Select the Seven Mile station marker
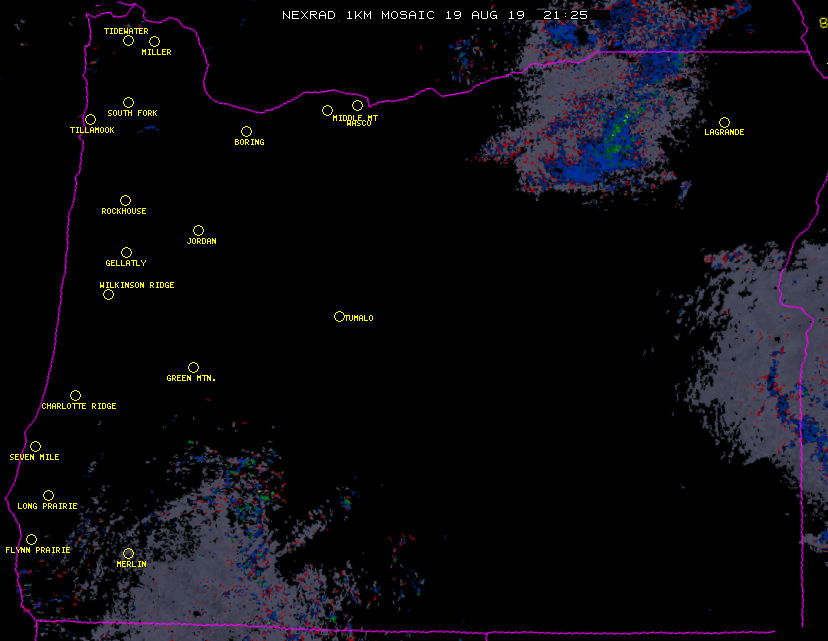The height and width of the screenshot is (641, 828). point(35,446)
